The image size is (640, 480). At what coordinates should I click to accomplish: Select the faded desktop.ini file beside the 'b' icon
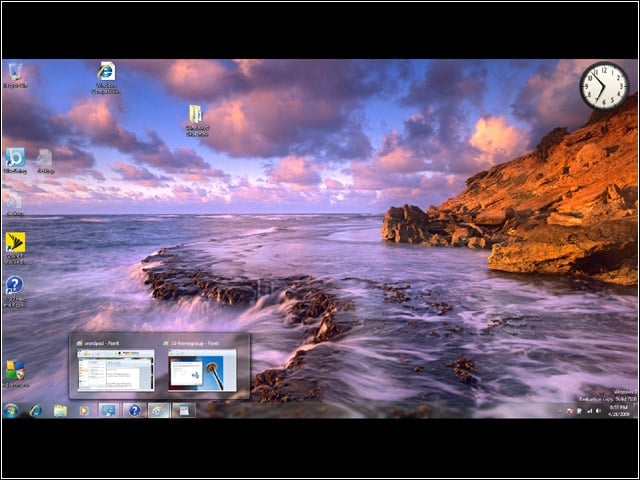click(x=45, y=162)
